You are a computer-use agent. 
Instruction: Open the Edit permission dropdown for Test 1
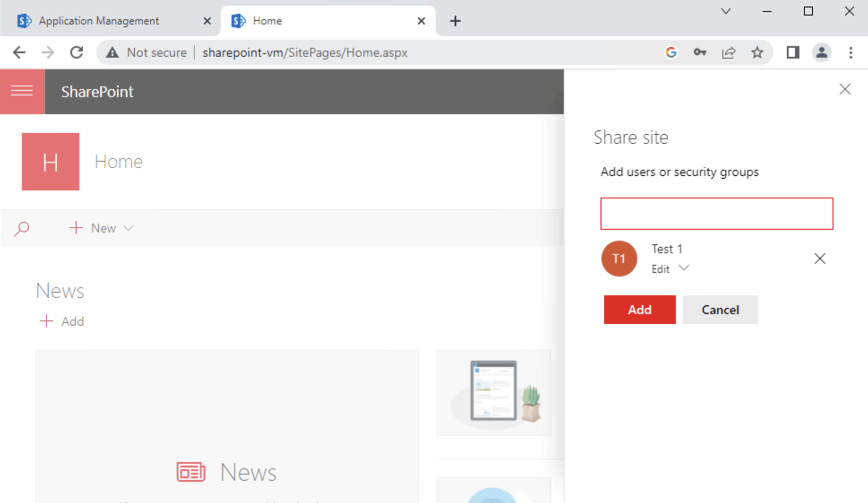[670, 269]
